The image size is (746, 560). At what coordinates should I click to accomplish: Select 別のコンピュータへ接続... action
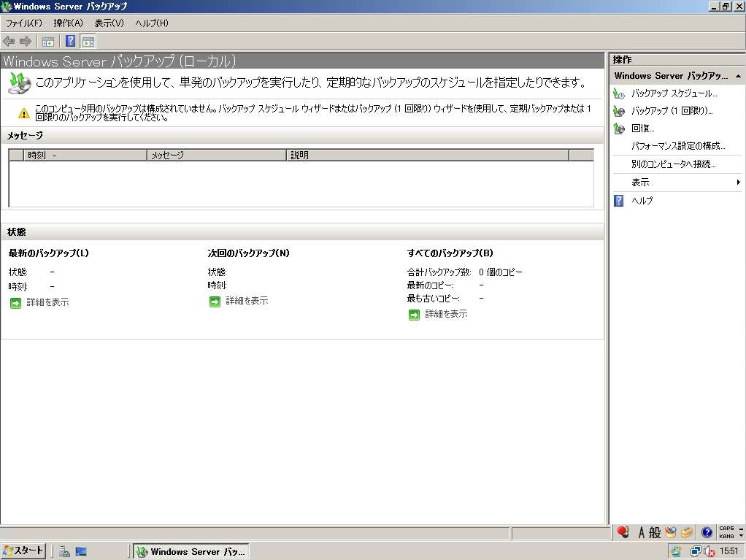pos(674,164)
